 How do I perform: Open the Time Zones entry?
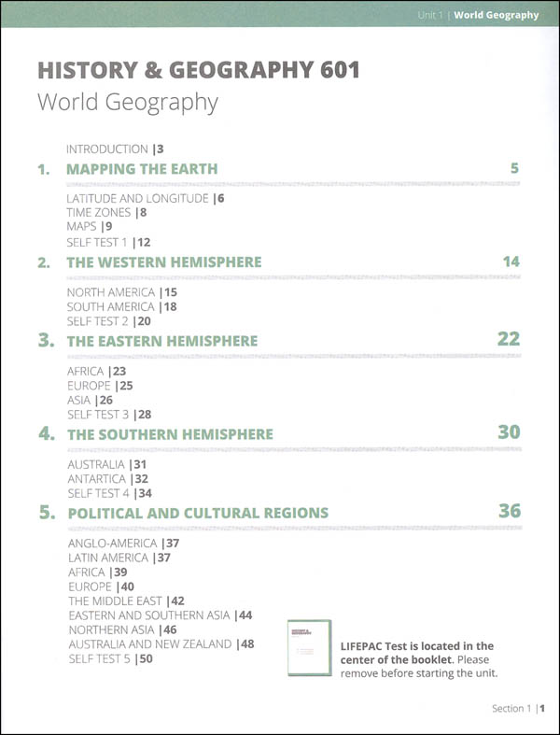106,212
